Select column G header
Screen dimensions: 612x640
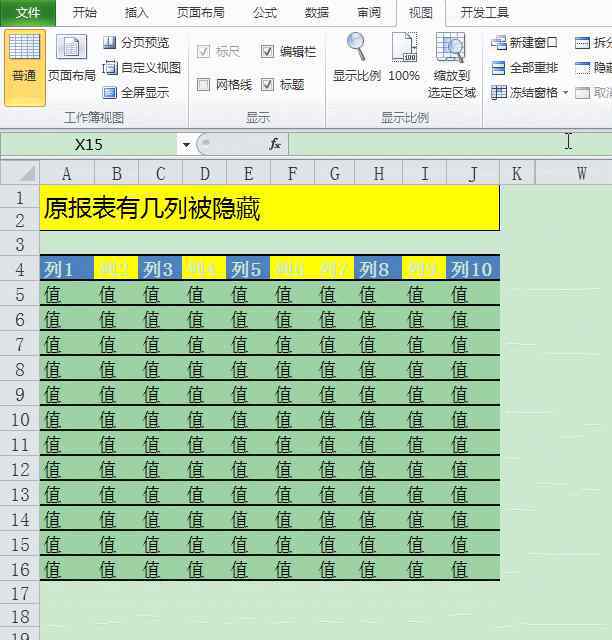(335, 174)
